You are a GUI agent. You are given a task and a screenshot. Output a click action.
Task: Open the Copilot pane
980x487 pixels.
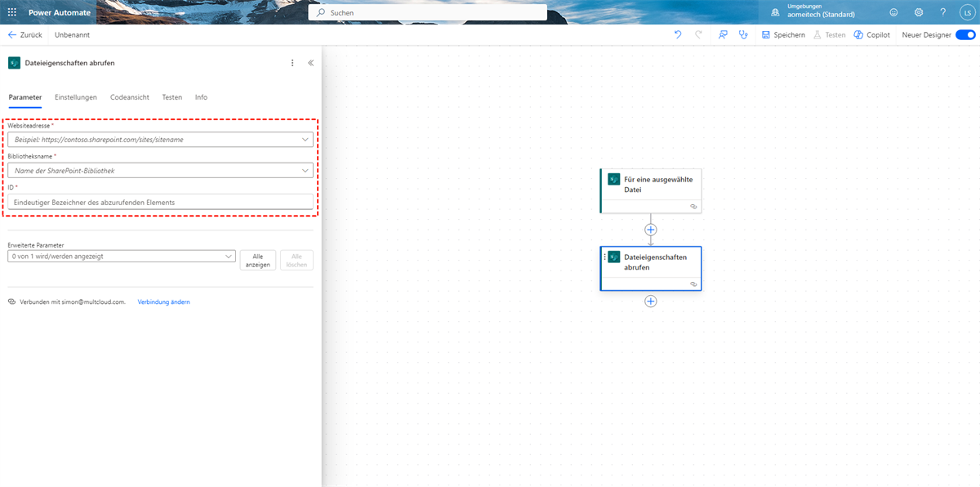(x=872, y=35)
